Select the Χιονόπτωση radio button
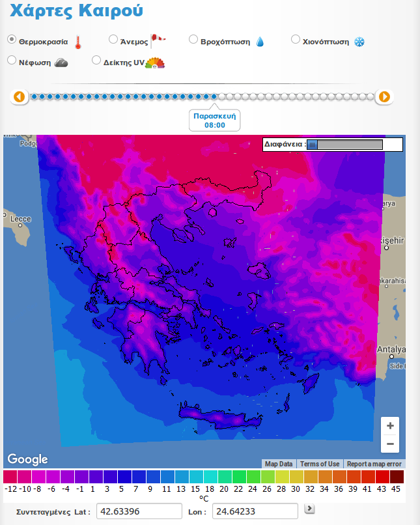The height and width of the screenshot is (525, 420). (296, 40)
